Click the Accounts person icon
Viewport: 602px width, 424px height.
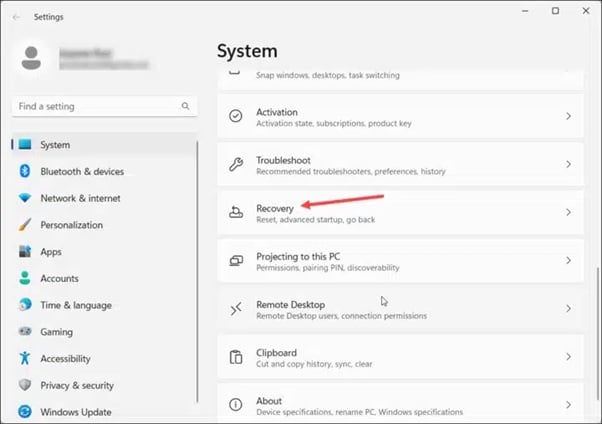coord(25,278)
